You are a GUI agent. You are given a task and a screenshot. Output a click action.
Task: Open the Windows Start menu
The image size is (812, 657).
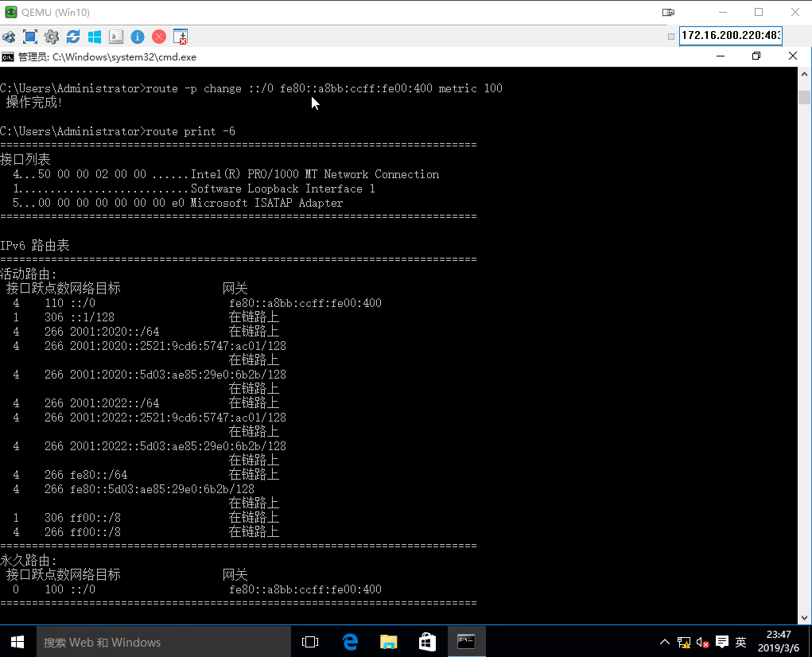17,642
